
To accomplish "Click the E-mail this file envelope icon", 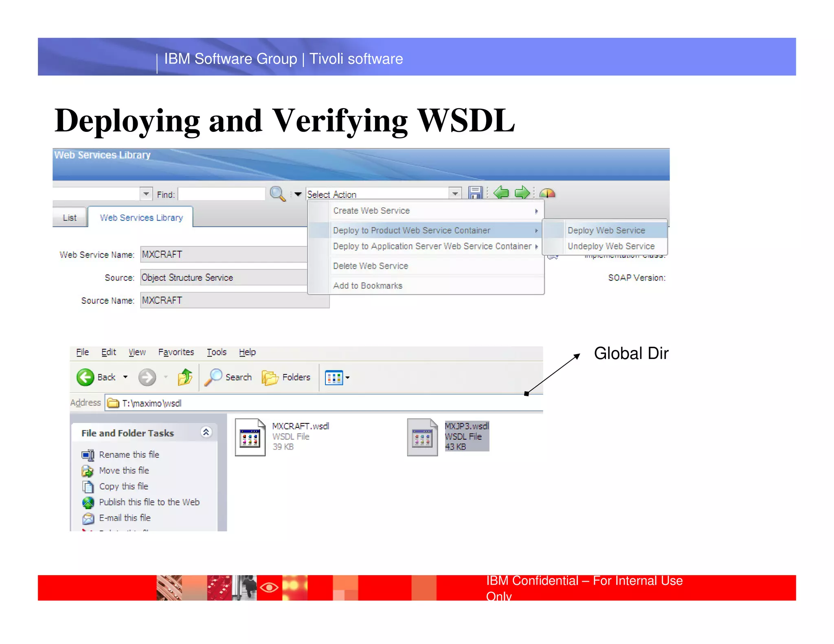I will tap(88, 518).
